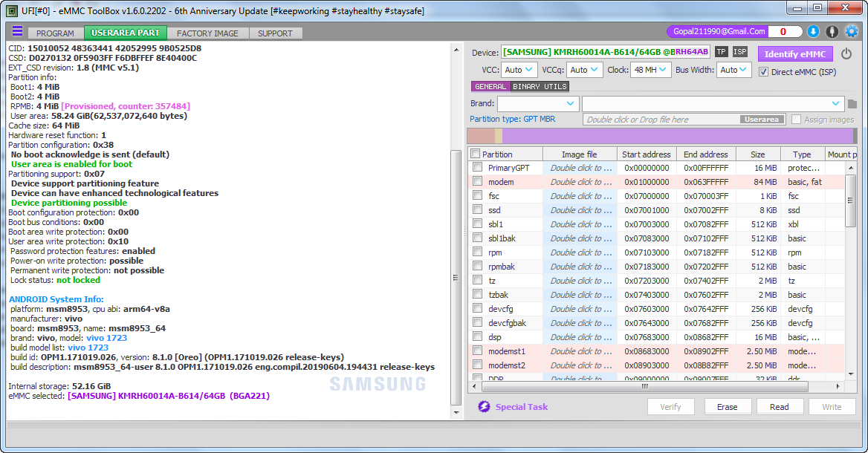The image size is (868, 453).
Task: Check the modem partition checkbox
Action: tap(477, 181)
